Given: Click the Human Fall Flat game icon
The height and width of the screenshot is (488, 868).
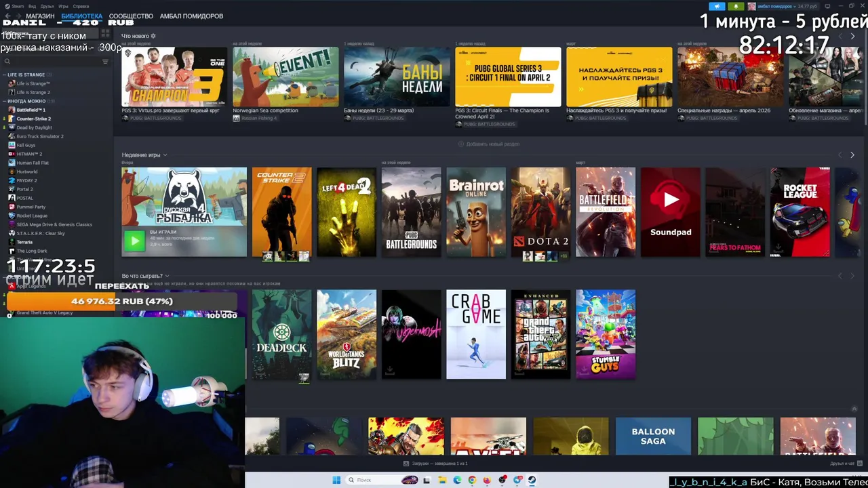Looking at the screenshot, I should (x=12, y=163).
